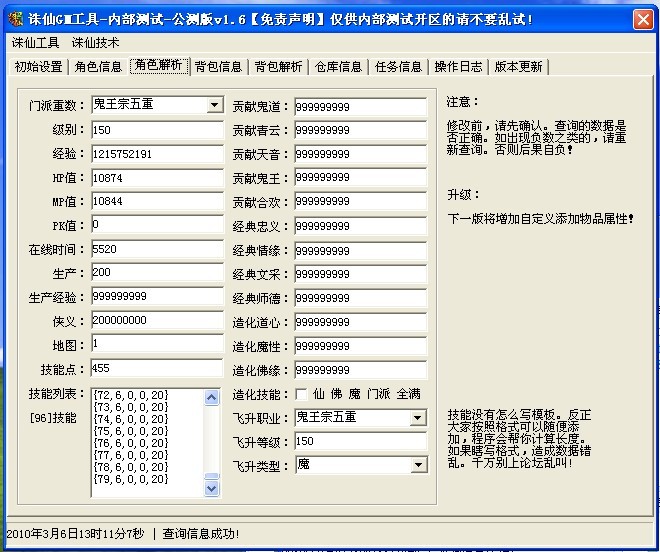Focus the 经验 value field
Screen dimensions: 660x552
156,154
